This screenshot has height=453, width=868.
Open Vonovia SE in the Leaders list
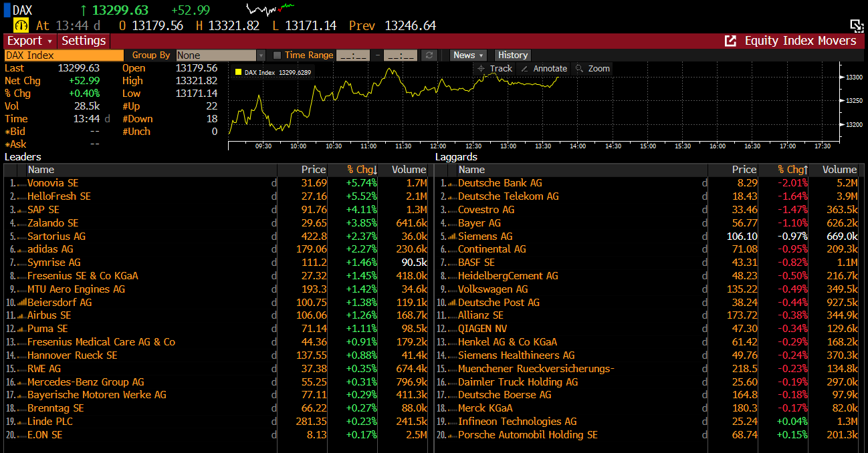[53, 183]
